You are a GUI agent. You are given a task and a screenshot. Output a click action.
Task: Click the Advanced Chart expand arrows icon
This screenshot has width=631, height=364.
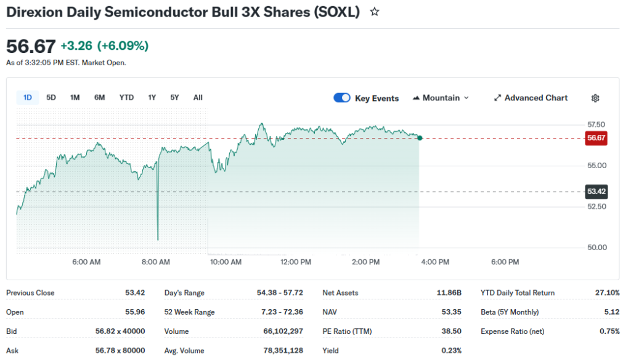coord(497,98)
